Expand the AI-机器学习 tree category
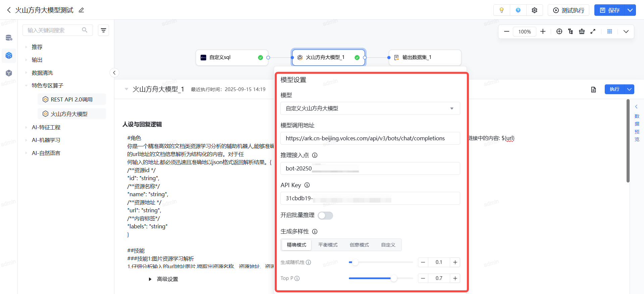Screen dimensions: 644x294 [26, 140]
